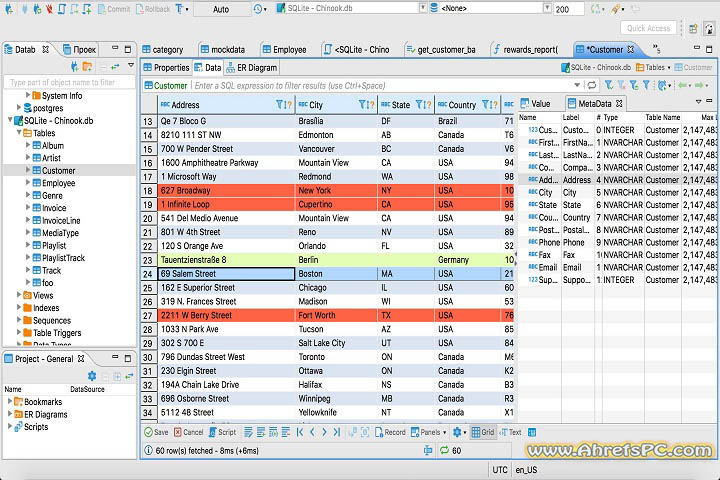Viewport: 720px width, 480px height.
Task: Switch to the Properties sub-tab
Action: point(166,68)
